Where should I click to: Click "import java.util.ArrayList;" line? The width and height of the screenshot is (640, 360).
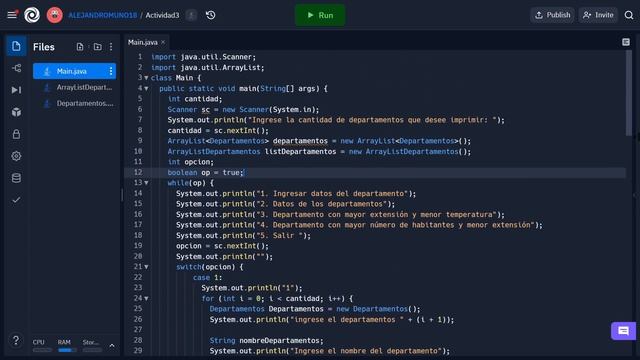click(x=207, y=67)
